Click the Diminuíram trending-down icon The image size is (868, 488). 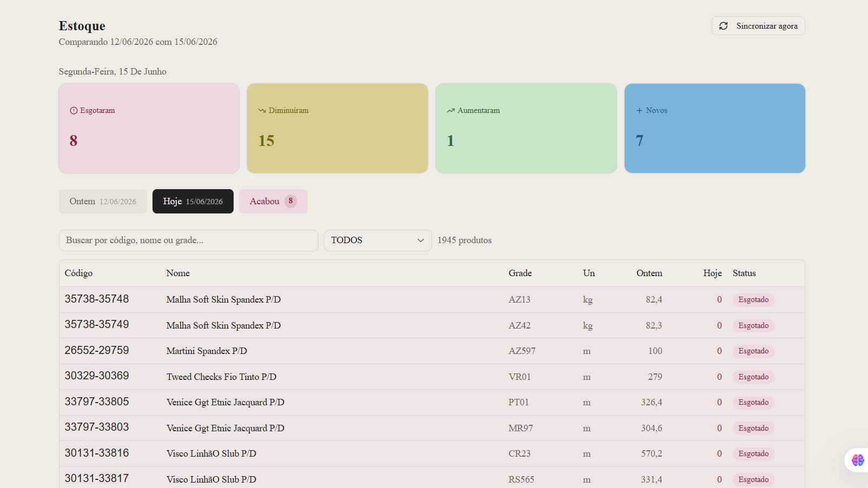pos(262,110)
